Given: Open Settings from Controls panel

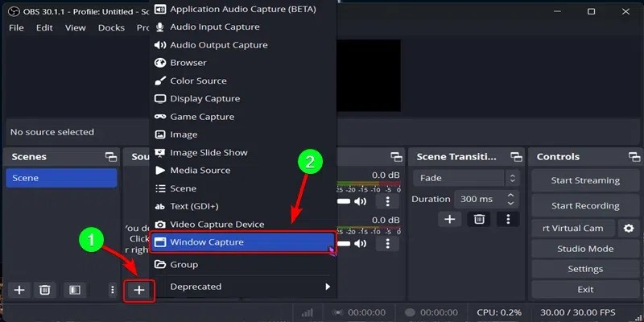Looking at the screenshot, I should 585,269.
